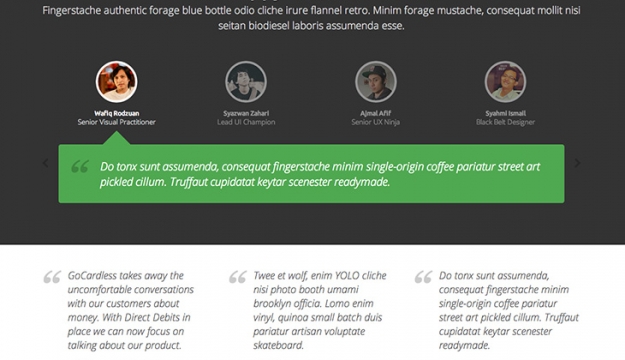Choose Syahmi Ismail name label
The height and width of the screenshot is (360, 625).
click(x=505, y=113)
